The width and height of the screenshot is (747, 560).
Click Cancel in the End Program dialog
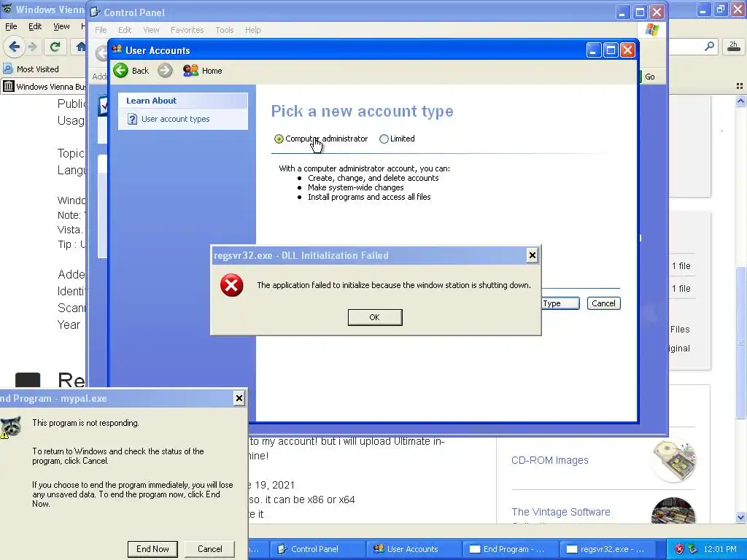209,549
